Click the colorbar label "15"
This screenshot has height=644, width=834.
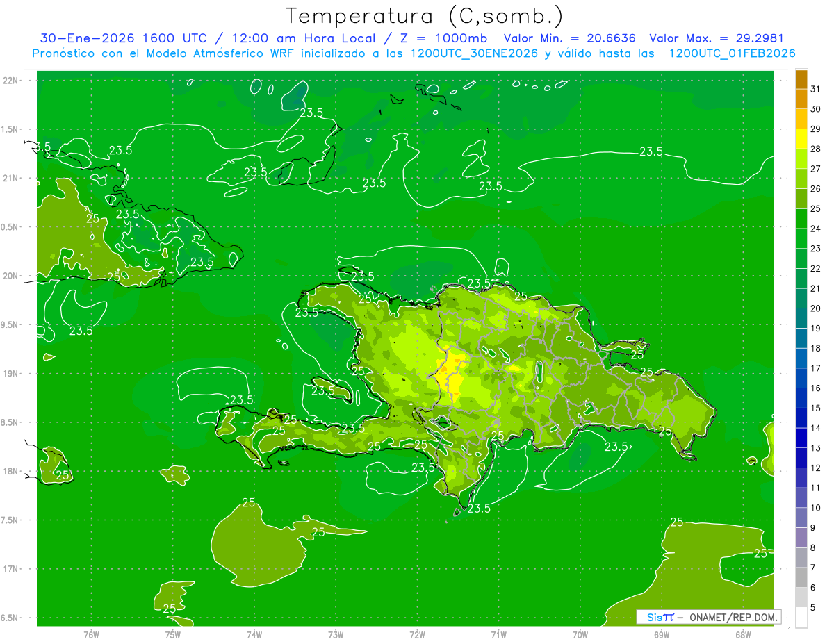coord(816,408)
